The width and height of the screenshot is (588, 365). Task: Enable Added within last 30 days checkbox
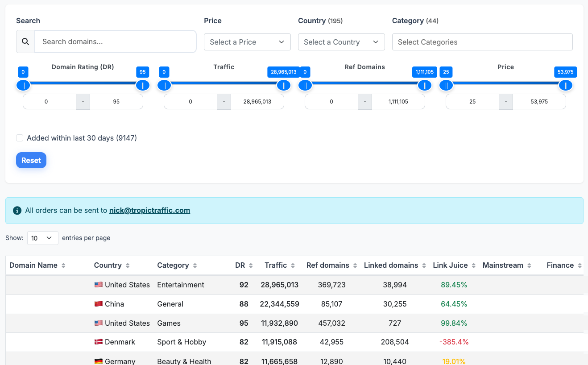click(x=20, y=138)
